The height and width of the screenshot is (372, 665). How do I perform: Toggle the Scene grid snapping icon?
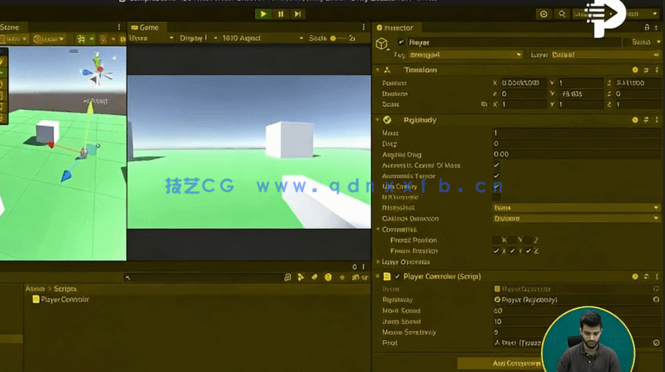click(x=103, y=39)
